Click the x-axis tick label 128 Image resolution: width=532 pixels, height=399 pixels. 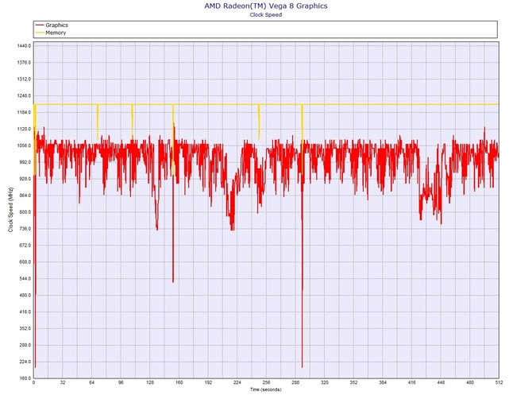coord(150,382)
